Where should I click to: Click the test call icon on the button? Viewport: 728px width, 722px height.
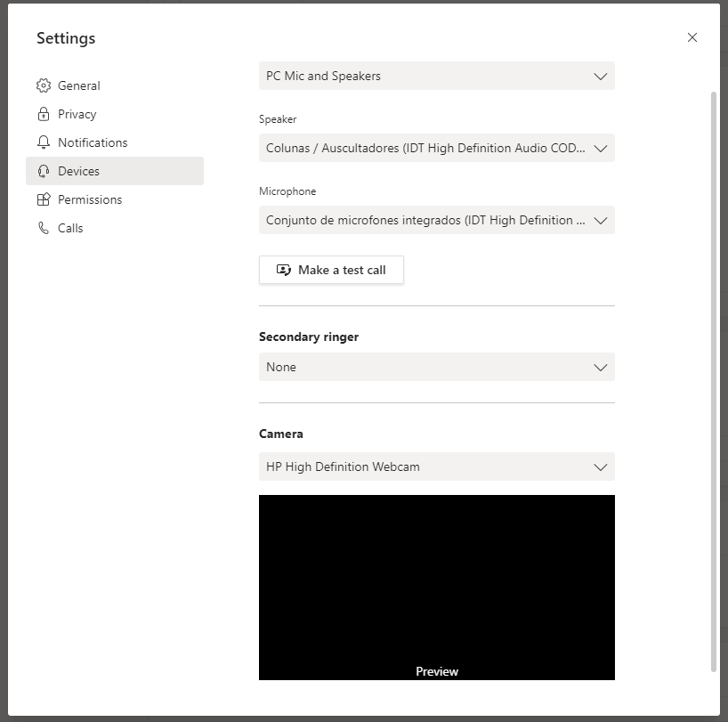pyautogui.click(x=283, y=270)
